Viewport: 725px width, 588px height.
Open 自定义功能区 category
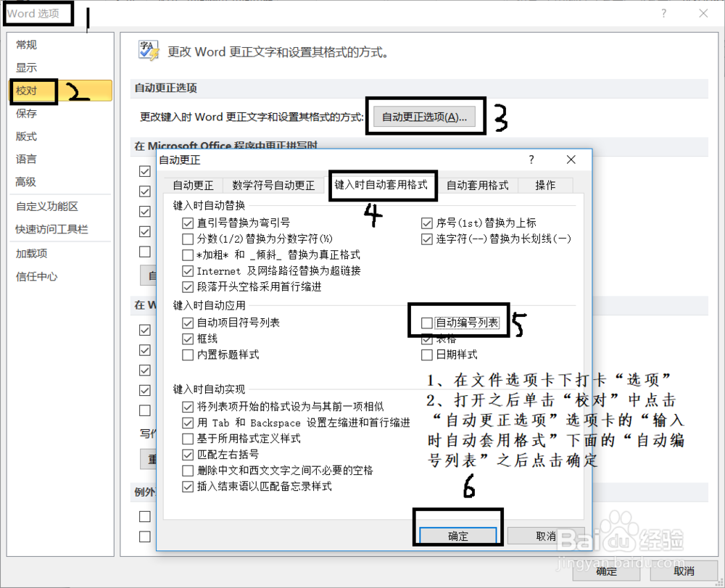pyautogui.click(x=61, y=206)
